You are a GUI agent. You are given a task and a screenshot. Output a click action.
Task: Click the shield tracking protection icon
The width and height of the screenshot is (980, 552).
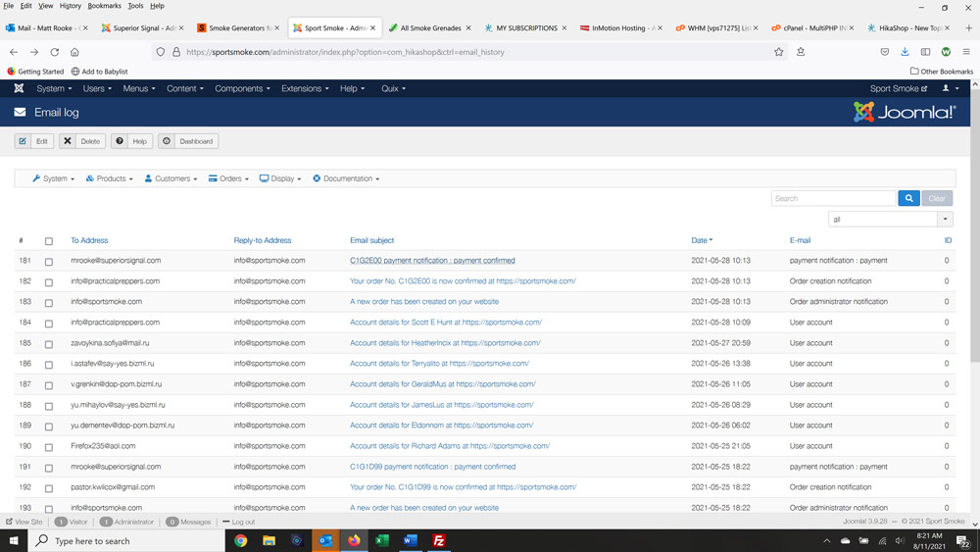point(161,52)
